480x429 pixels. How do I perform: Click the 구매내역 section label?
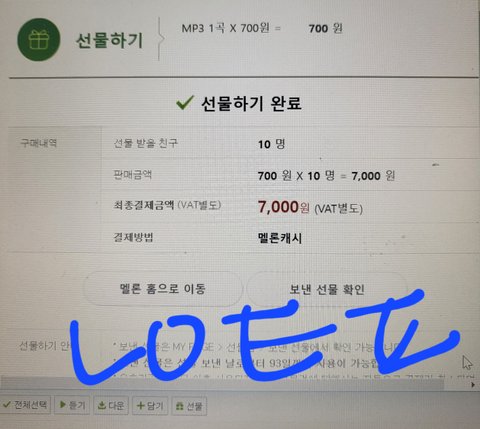point(39,143)
